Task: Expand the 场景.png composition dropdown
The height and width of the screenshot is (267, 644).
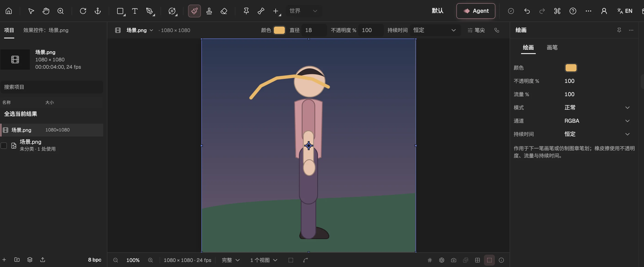Action: [139, 30]
